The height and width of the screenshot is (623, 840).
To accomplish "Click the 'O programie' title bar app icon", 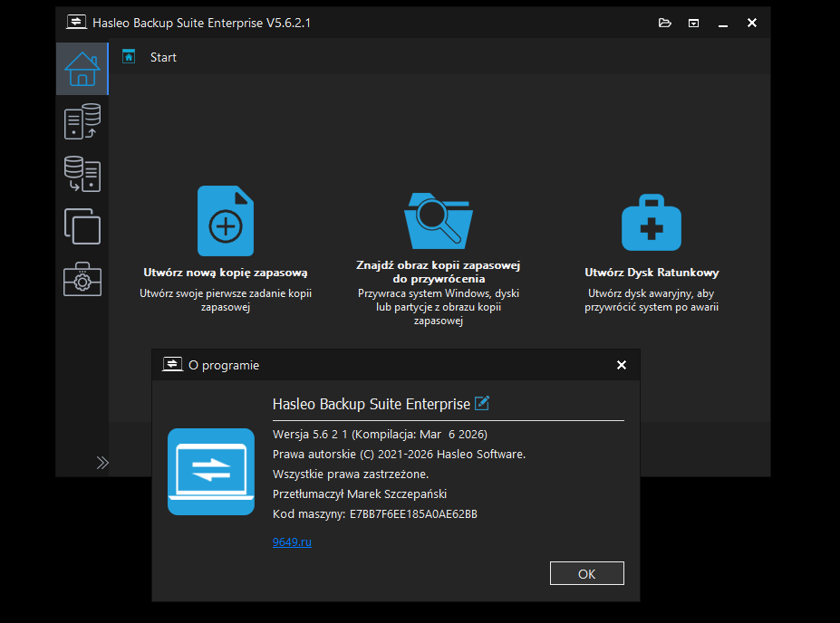I will [x=172, y=365].
